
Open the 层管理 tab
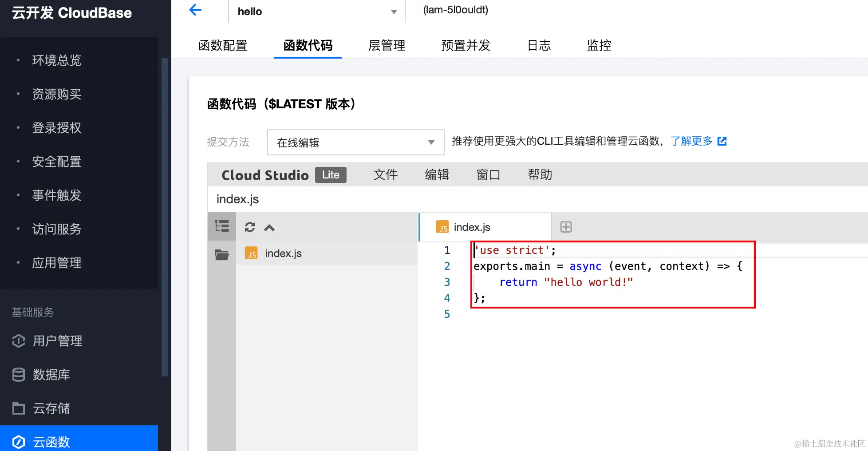point(387,45)
